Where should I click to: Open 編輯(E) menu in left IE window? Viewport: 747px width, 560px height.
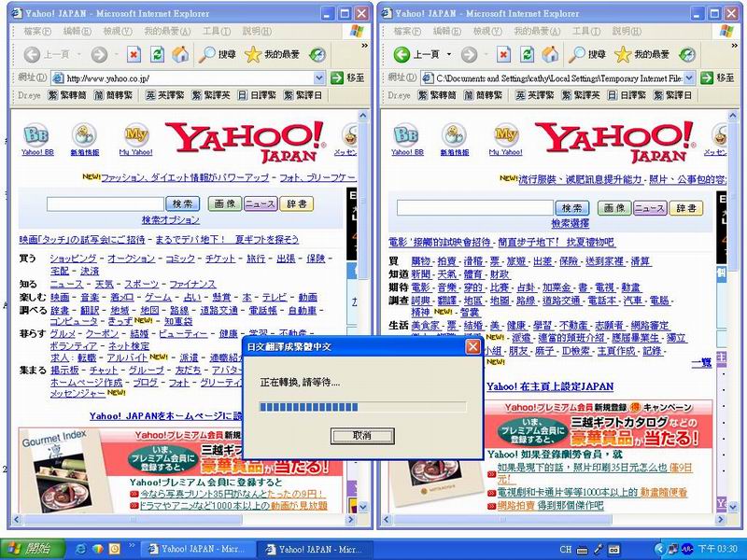tap(78, 32)
